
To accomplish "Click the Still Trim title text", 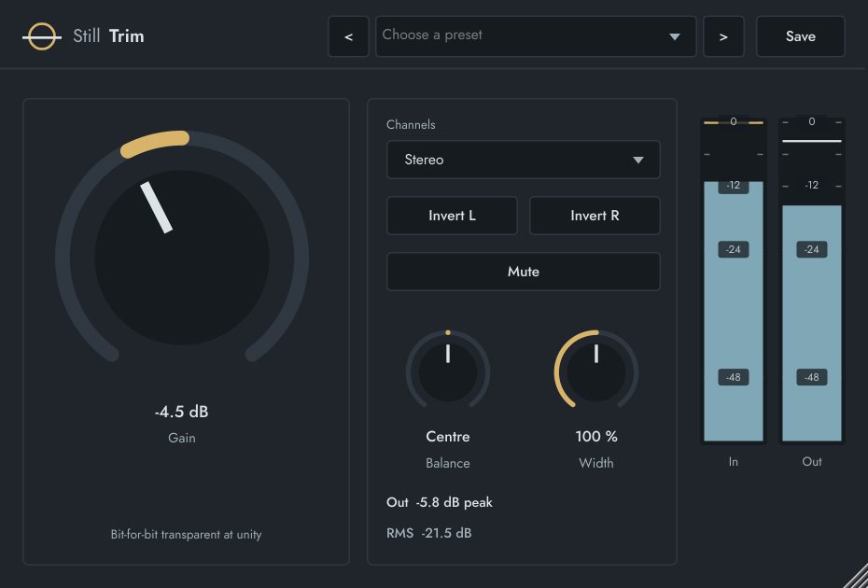I will 108,36.
